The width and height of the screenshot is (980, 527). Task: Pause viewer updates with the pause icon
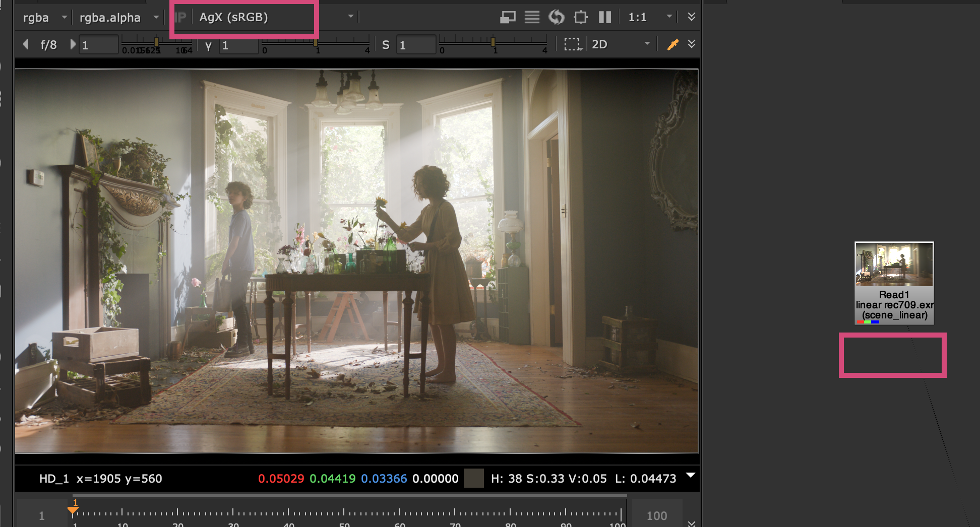point(605,18)
